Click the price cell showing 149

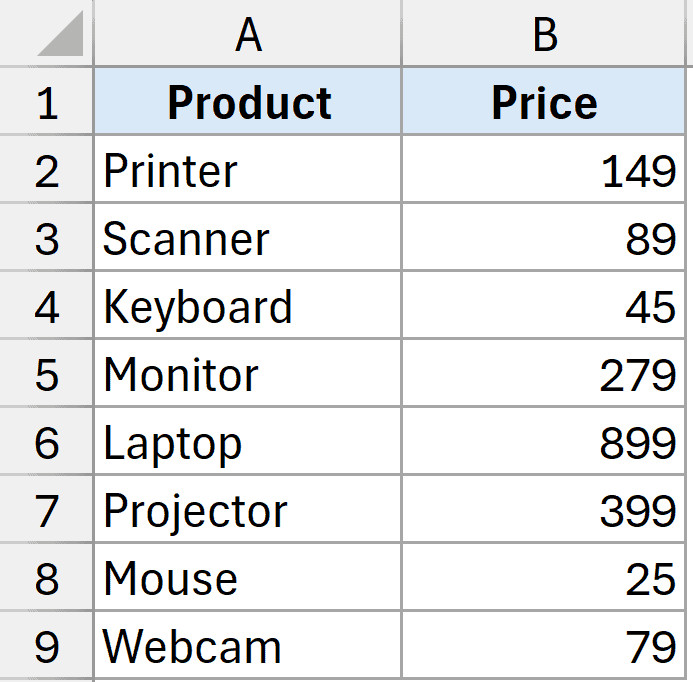(x=544, y=171)
